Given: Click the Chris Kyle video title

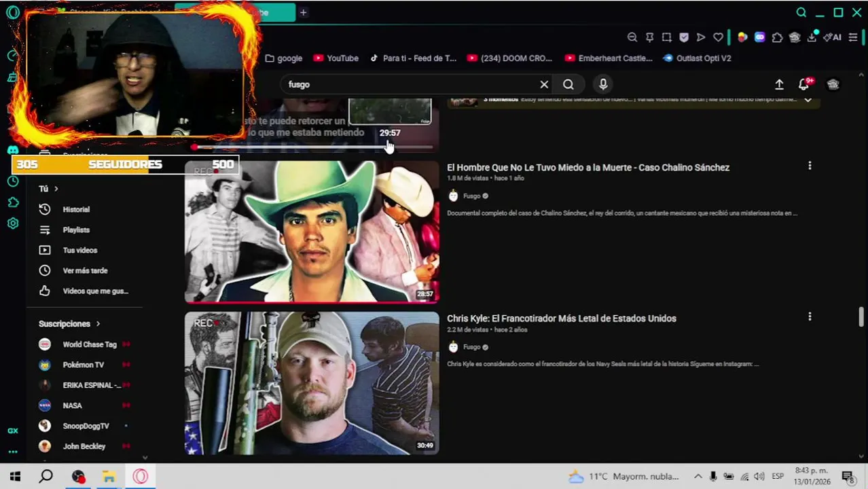Looking at the screenshot, I should pos(562,319).
